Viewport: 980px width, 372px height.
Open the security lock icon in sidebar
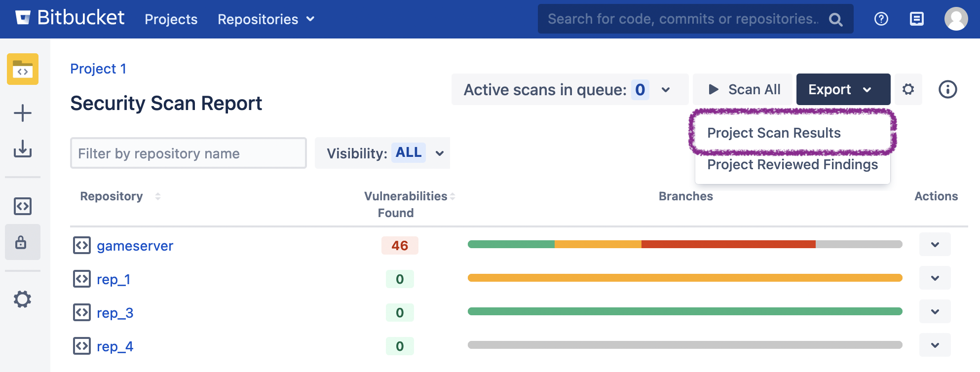pyautogui.click(x=21, y=242)
